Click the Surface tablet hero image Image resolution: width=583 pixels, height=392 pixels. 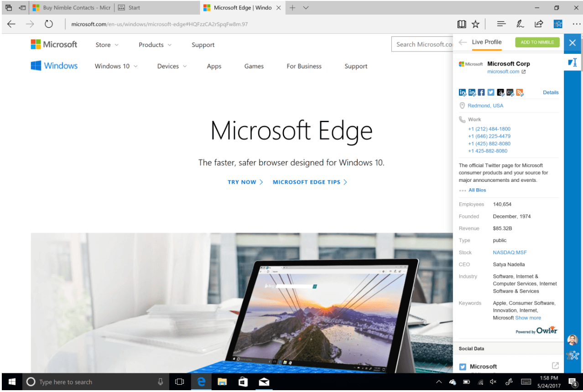[242, 303]
